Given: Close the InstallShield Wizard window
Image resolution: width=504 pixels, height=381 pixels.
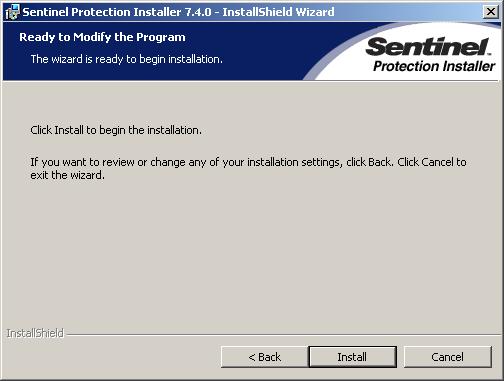Looking at the screenshot, I should point(491,12).
